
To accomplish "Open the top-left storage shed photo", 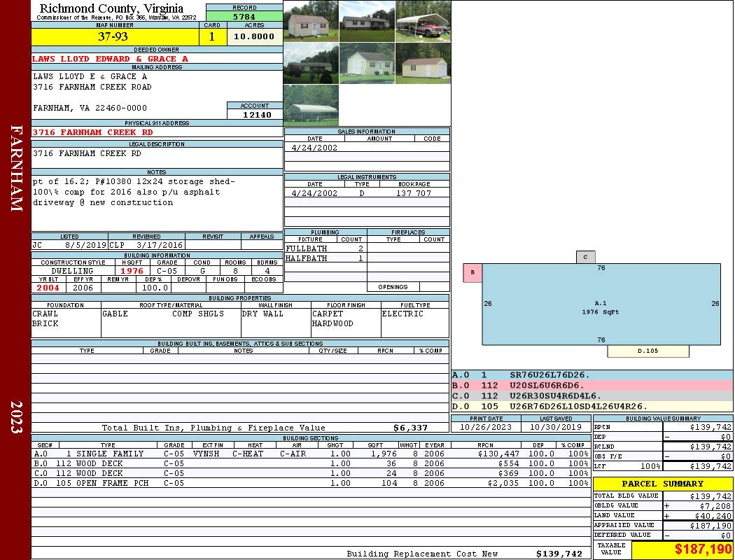I will tap(311, 21).
